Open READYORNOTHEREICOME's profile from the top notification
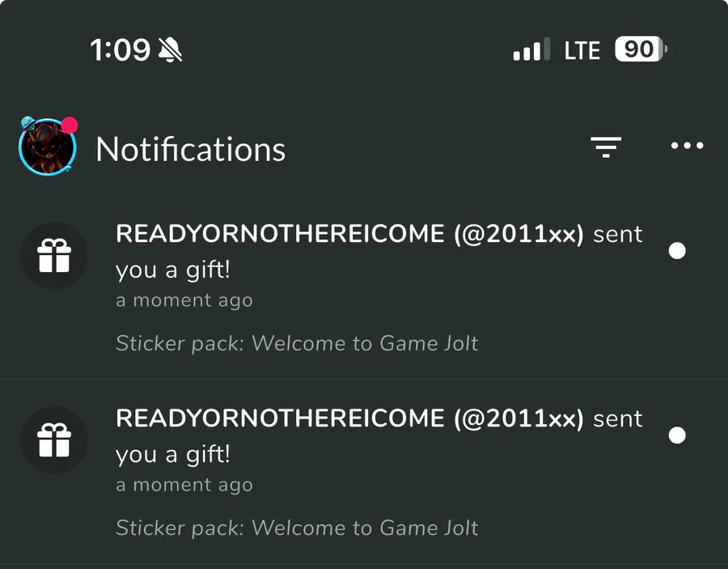Screen dimensions: 728x569 click(349, 234)
